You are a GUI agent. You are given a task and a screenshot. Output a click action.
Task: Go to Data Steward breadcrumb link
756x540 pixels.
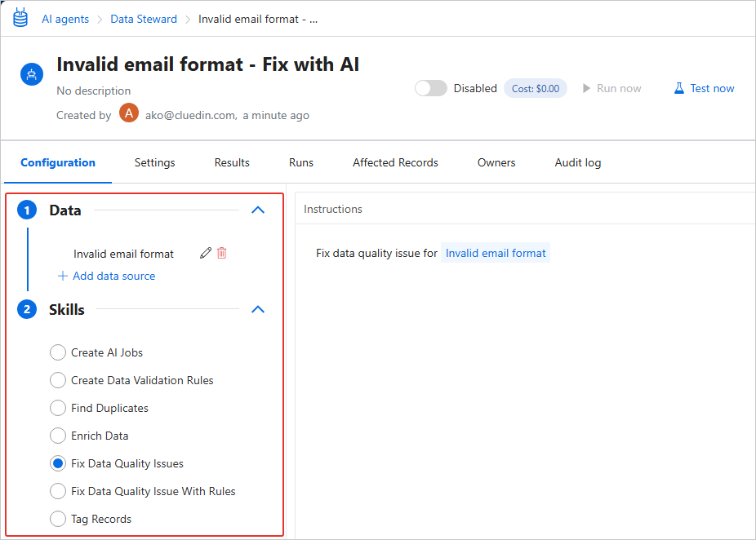point(144,20)
